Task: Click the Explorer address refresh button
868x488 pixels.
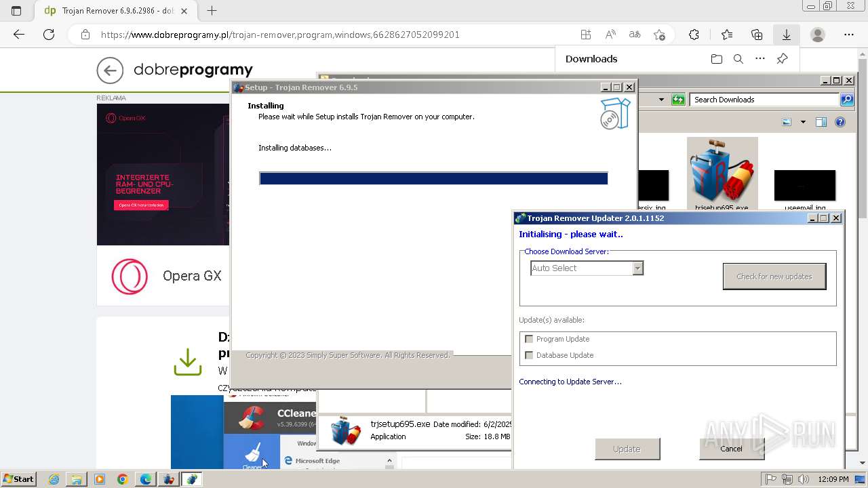Action: pos(678,100)
